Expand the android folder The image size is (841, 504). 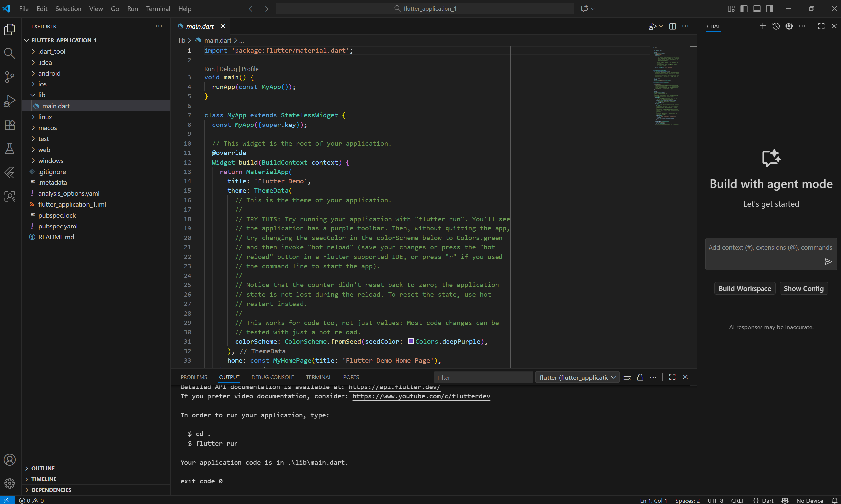tap(49, 73)
